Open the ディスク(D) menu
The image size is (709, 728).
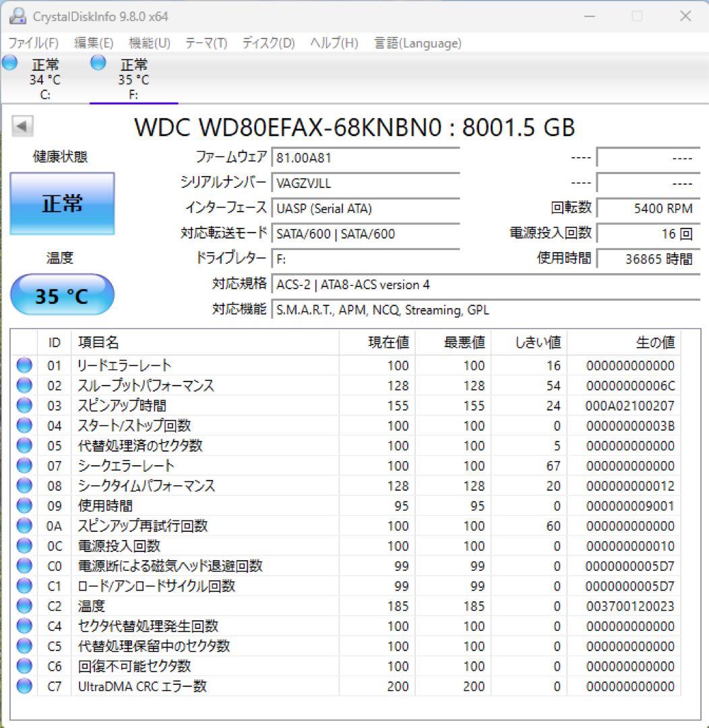coord(268,43)
